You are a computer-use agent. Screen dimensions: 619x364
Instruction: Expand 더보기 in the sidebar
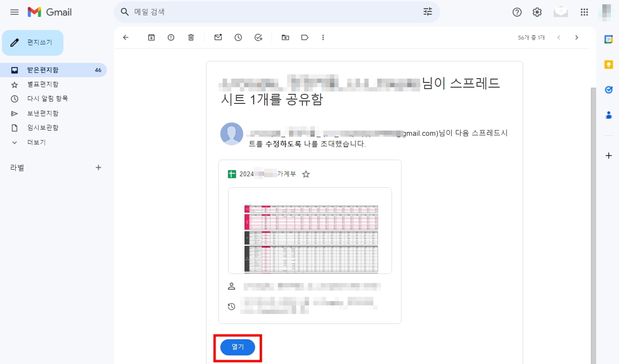click(53, 142)
